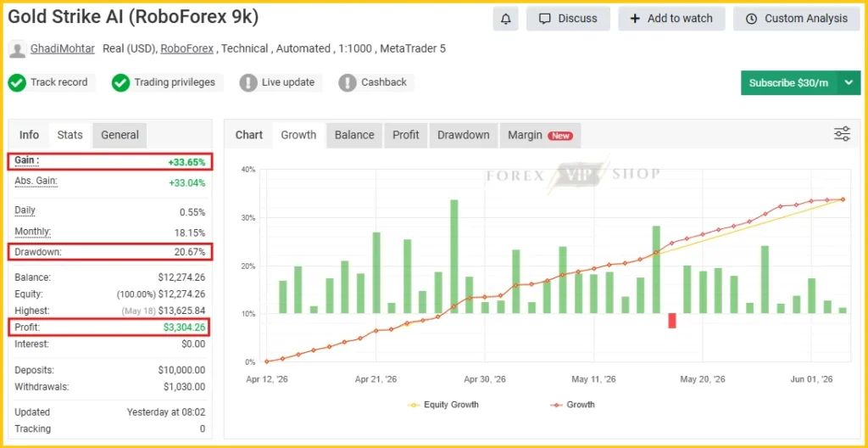The image size is (868, 448).
Task: Toggle the Growth legend series
Action: 573,405
